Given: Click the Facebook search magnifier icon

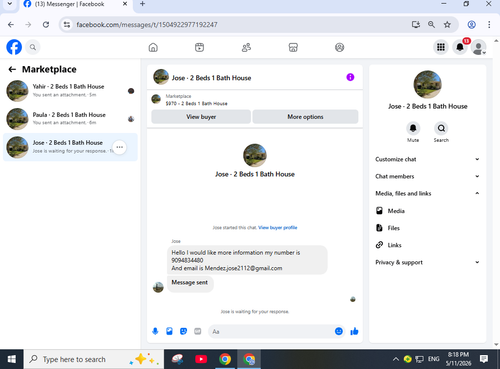Looking at the screenshot, I should click(x=33, y=47).
